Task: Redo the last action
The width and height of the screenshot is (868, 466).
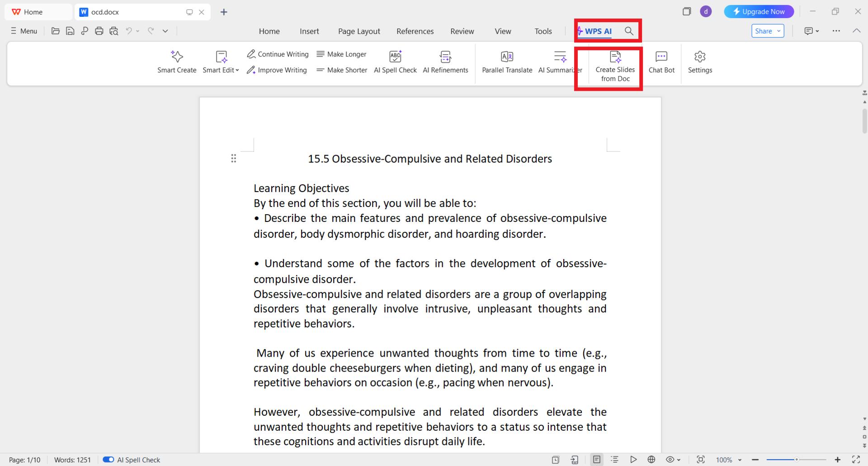Action: 151,31
